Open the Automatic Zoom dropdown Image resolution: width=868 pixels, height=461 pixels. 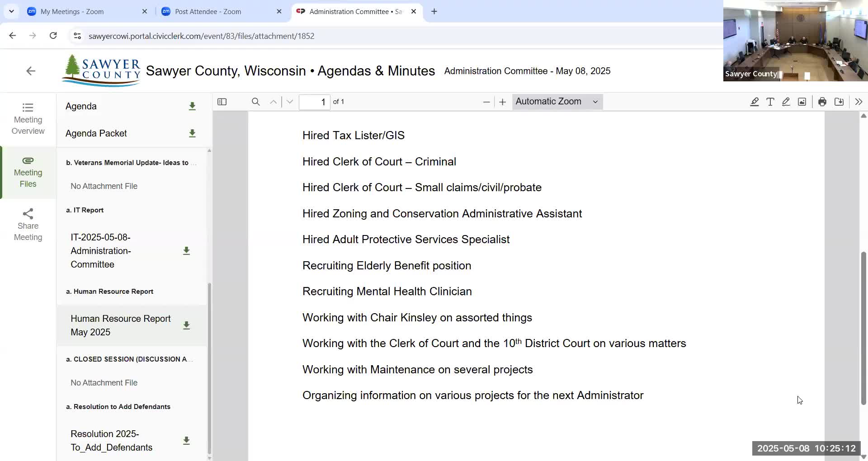click(557, 102)
